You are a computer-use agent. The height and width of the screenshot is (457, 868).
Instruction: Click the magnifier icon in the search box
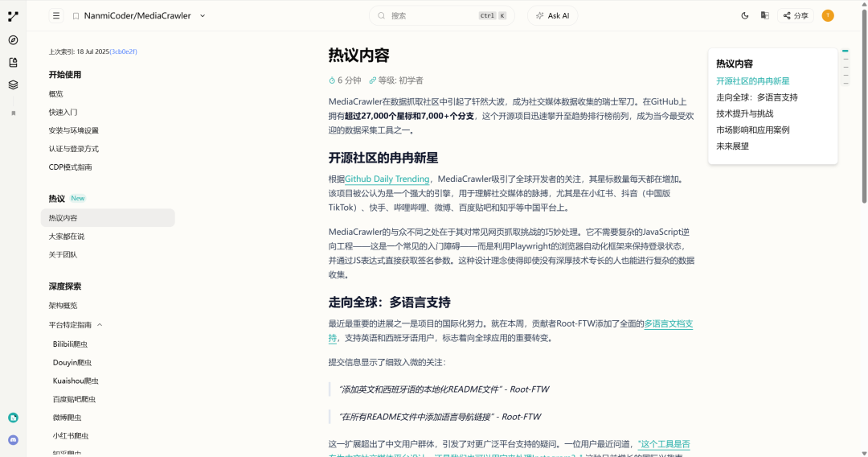[x=382, y=15]
